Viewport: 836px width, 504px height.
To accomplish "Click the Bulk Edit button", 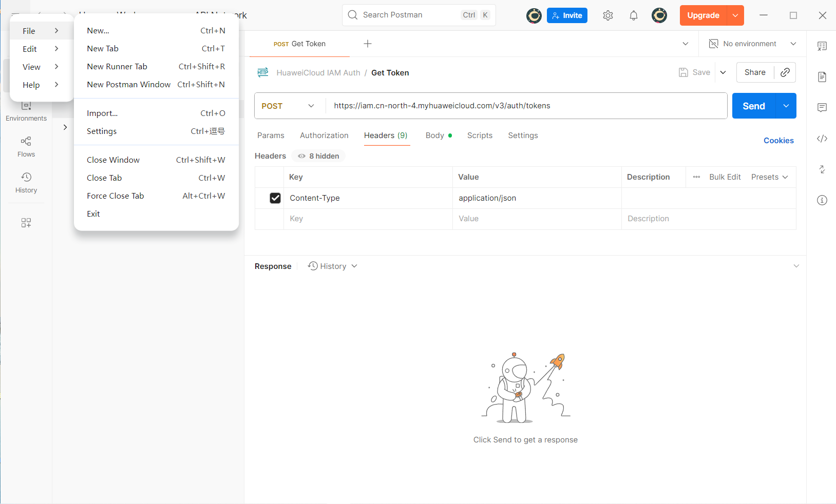I will pos(725,177).
